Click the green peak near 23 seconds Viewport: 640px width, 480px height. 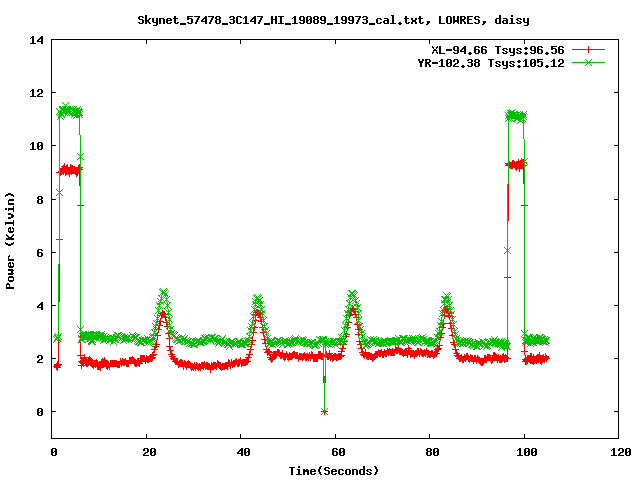(164, 292)
